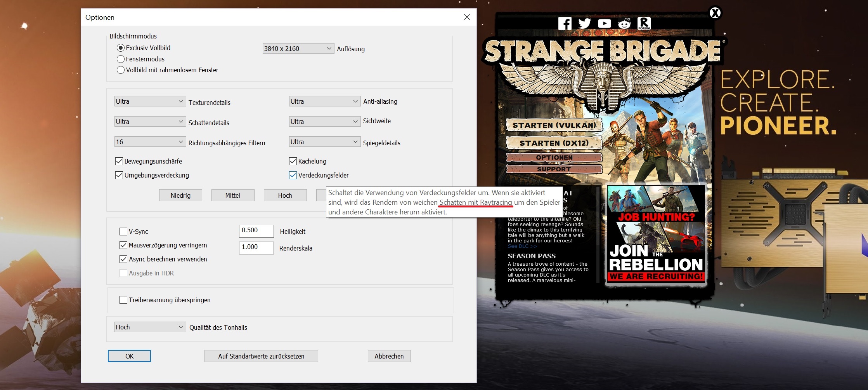Select Exclusiv Vollbild radio button
Viewport: 868px width, 390px height.
pyautogui.click(x=121, y=48)
